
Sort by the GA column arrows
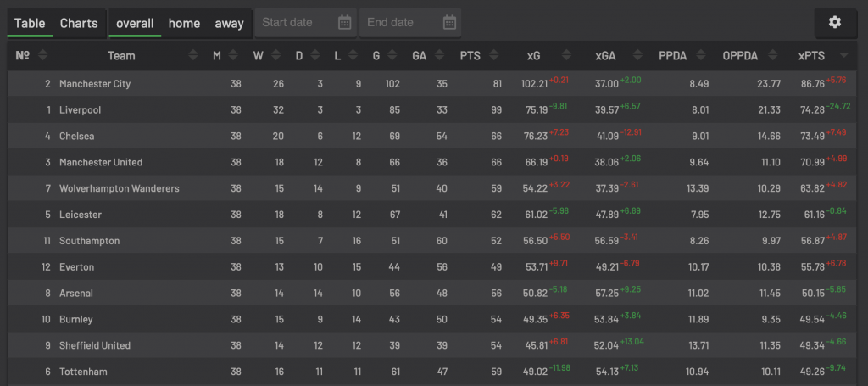[440, 55]
